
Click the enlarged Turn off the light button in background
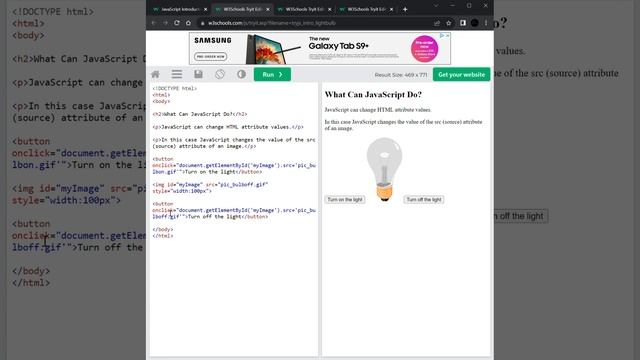(521, 216)
